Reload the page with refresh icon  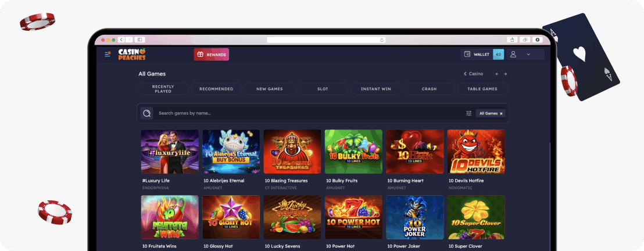tap(382, 40)
